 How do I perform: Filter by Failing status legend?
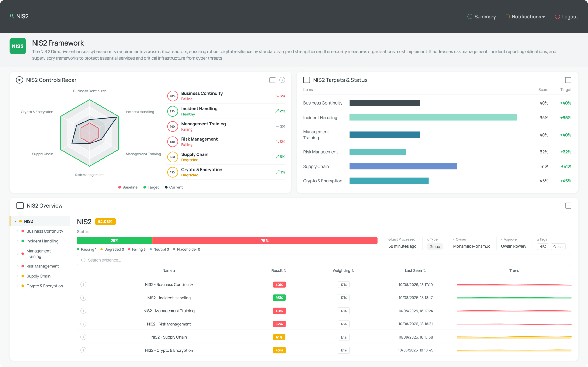tap(137, 249)
